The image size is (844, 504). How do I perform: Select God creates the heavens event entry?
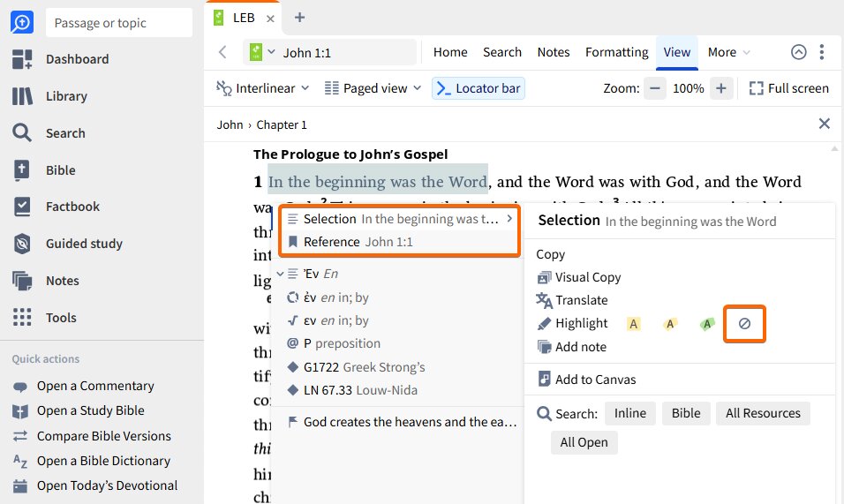click(402, 422)
